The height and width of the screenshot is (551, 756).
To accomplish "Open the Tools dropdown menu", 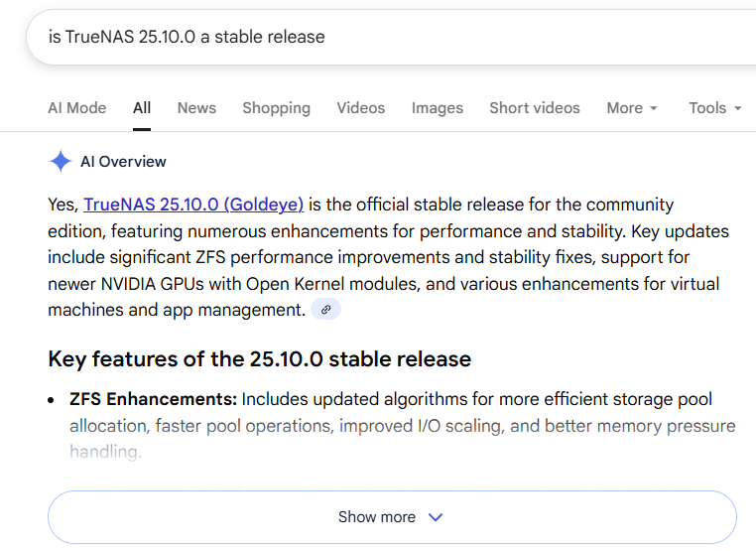I will pyautogui.click(x=715, y=108).
